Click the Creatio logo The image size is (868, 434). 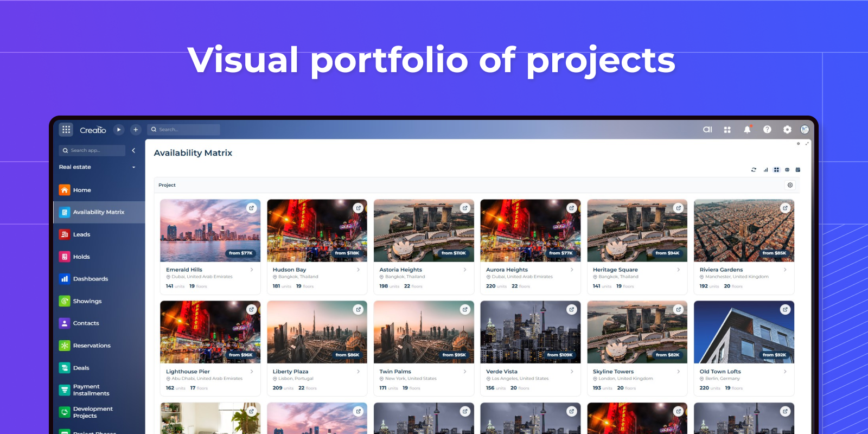[93, 130]
